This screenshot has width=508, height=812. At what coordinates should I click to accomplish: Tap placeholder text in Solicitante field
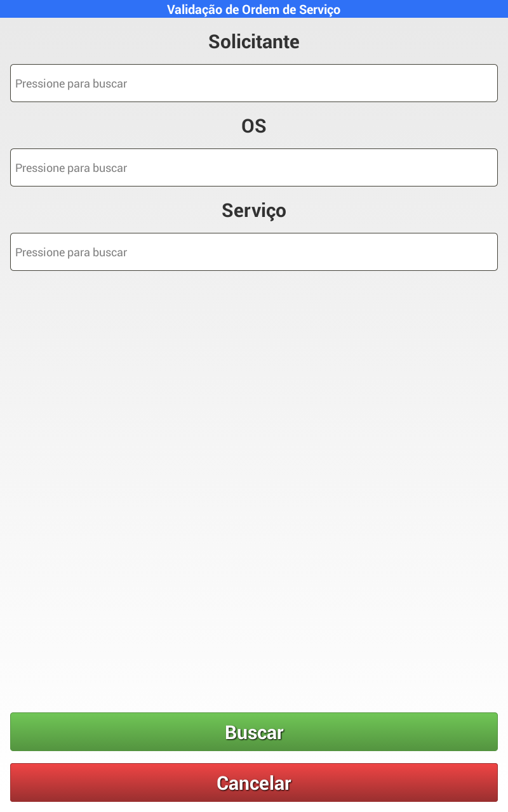click(x=71, y=84)
